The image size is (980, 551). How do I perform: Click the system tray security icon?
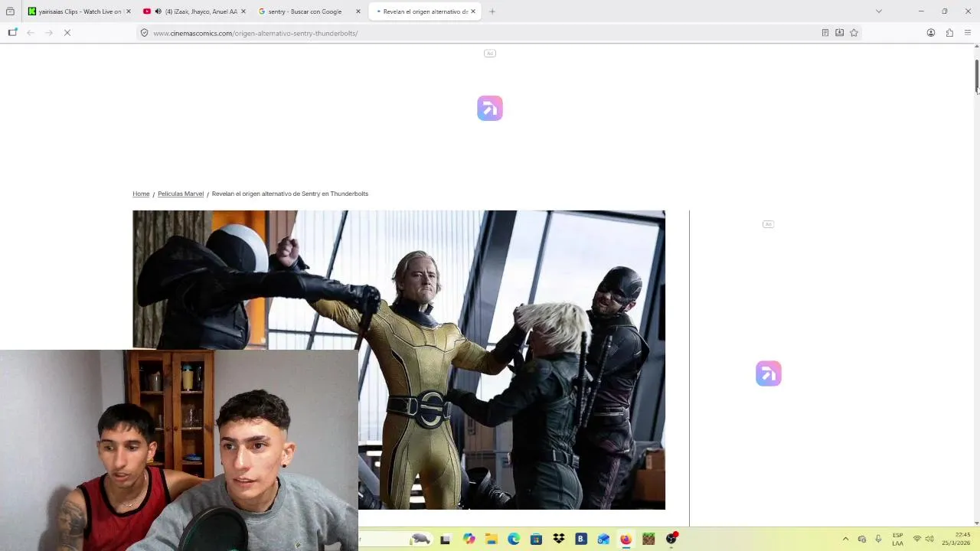pos(862,539)
